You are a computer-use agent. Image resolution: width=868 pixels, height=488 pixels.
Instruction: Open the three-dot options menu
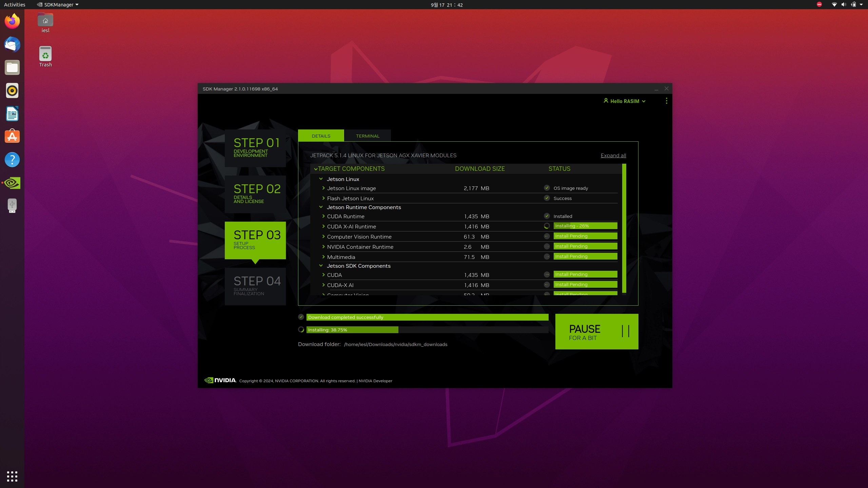tap(666, 101)
